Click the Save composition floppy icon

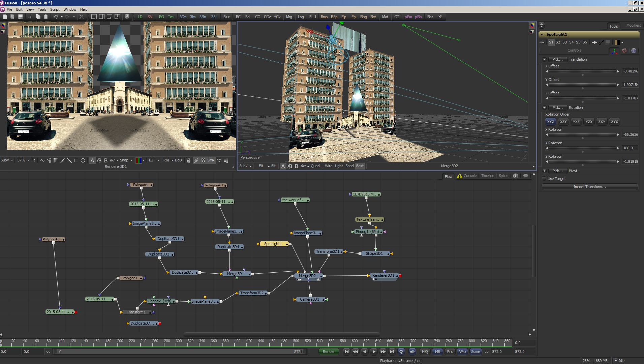pos(20,17)
